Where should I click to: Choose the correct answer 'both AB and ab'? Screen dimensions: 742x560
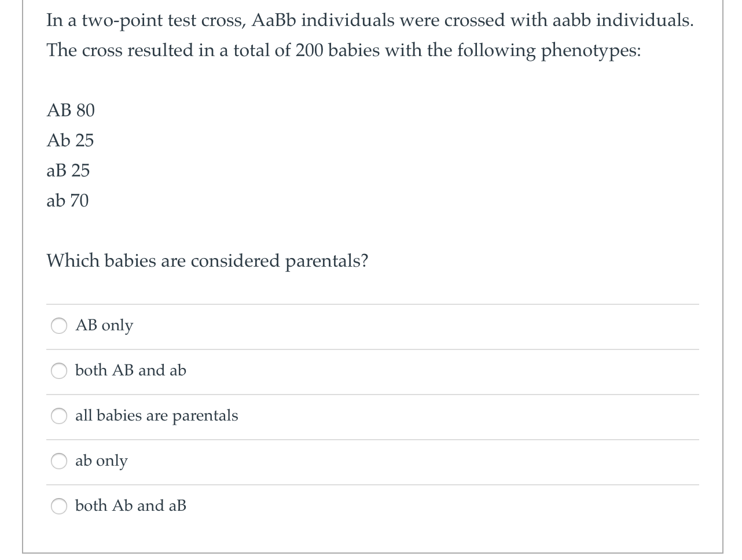click(x=58, y=371)
